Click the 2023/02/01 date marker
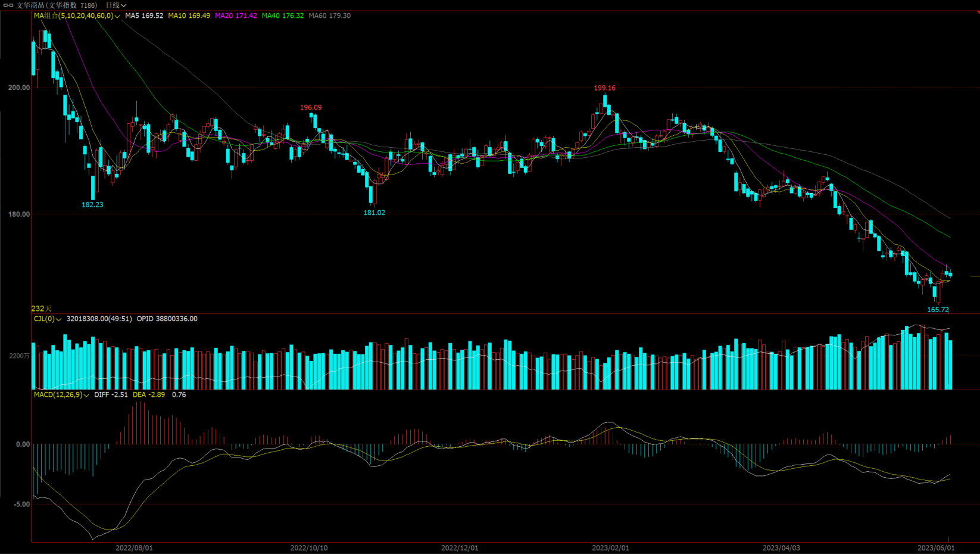Image resolution: width=980 pixels, height=554 pixels. [x=610, y=548]
